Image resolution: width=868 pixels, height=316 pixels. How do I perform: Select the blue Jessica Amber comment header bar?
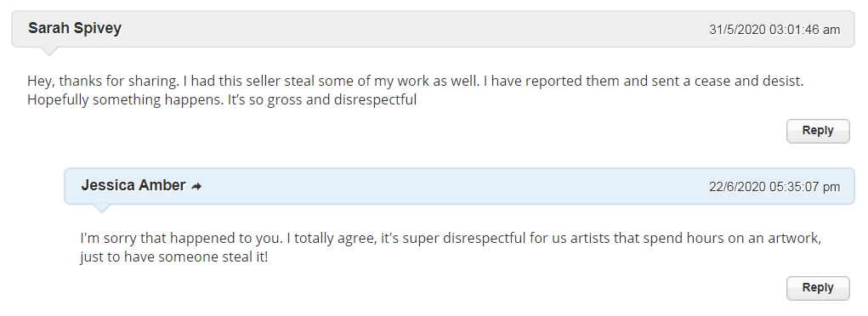point(459,186)
